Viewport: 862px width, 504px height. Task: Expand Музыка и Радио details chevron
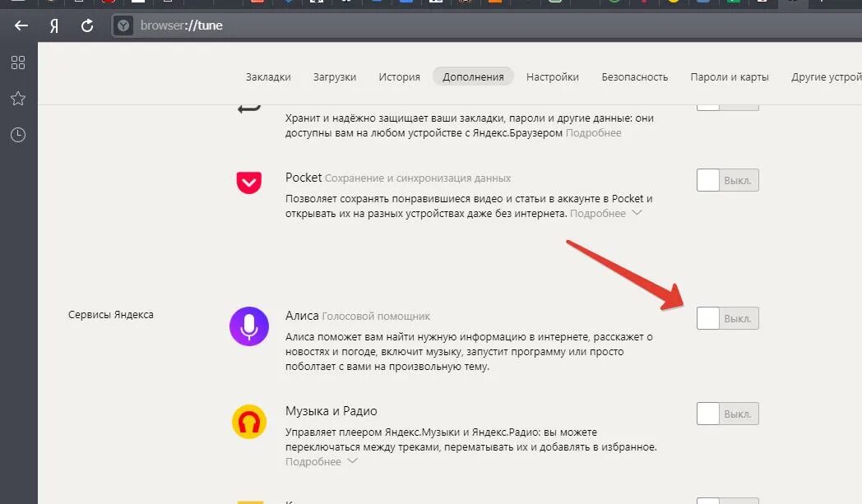point(352,461)
